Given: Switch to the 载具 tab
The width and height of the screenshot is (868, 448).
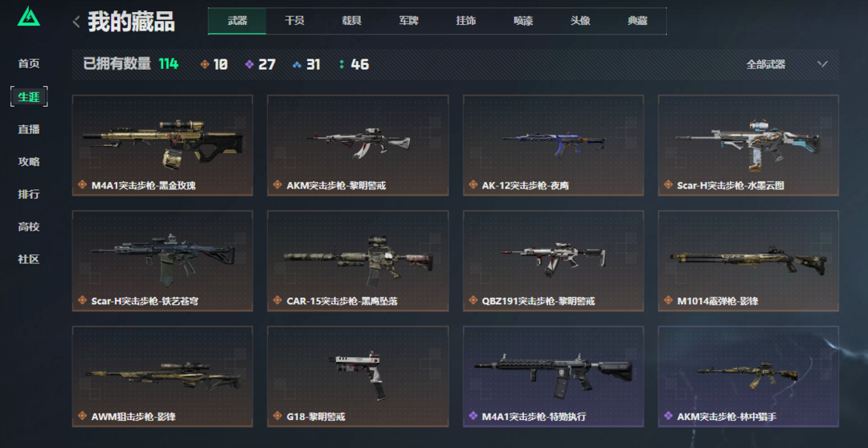Looking at the screenshot, I should pyautogui.click(x=351, y=21).
